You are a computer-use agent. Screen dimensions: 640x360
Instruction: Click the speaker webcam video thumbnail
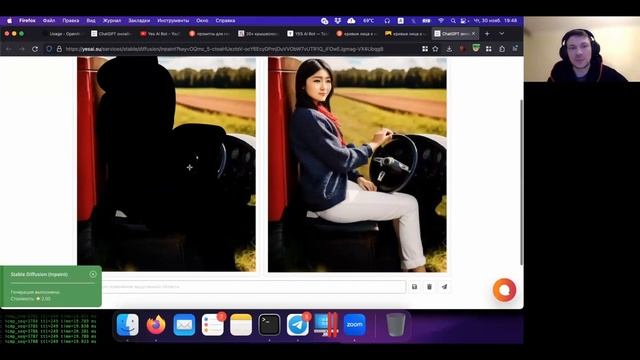coord(582,49)
